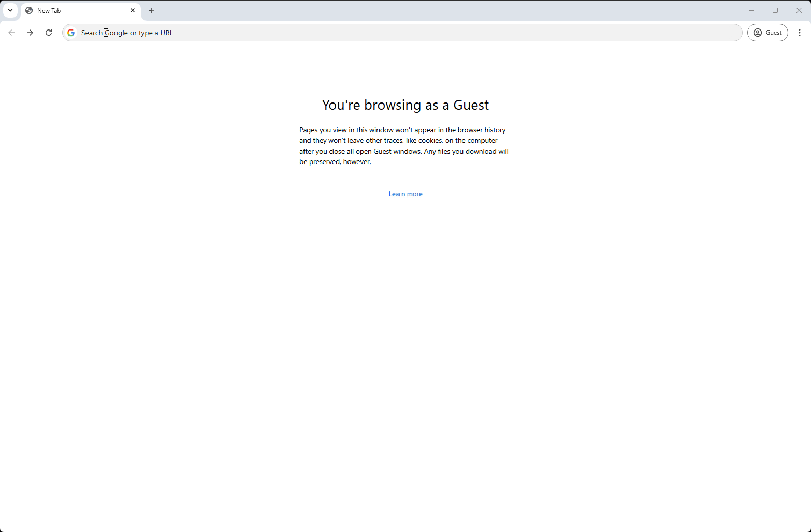Close the Chrome window
Screen dimensions: 811x532
click(799, 10)
